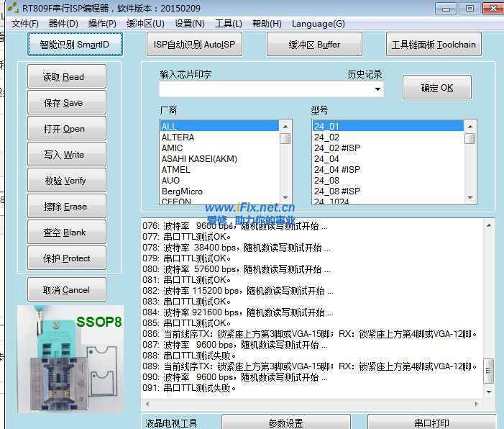Click the ISP自动识别 AutoISP button
Screen dimensions: 504x429
(194, 44)
